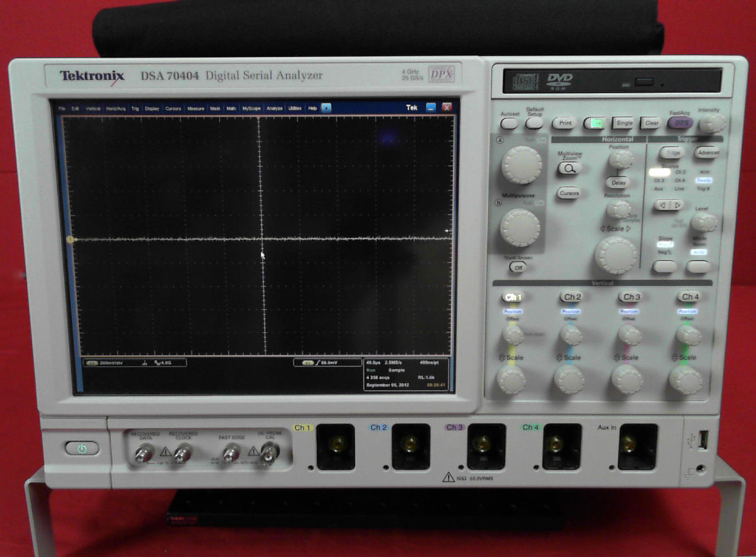
Task: Open the Trig menu
Action: pos(136,109)
